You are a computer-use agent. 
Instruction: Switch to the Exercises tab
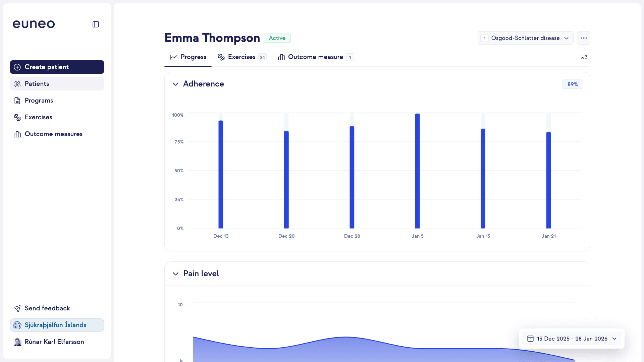point(242,57)
